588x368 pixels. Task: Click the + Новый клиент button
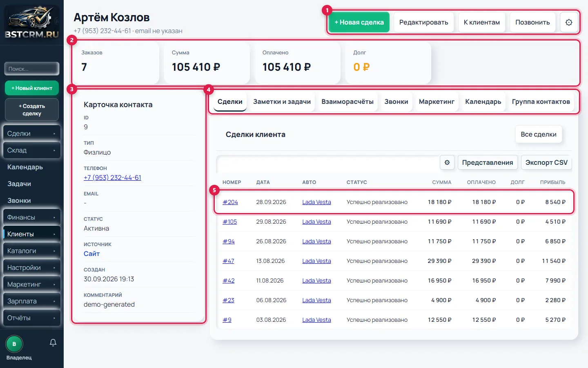(32, 88)
